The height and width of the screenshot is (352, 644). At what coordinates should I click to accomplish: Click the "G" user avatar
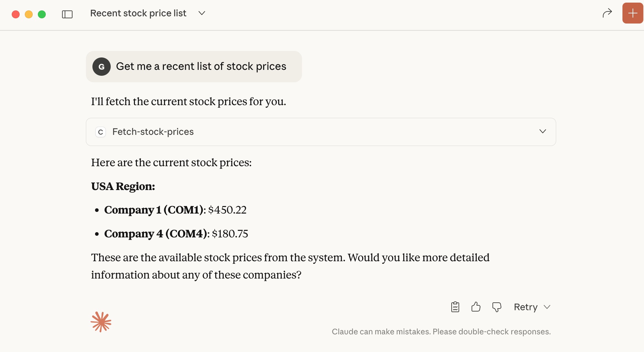[x=102, y=67]
